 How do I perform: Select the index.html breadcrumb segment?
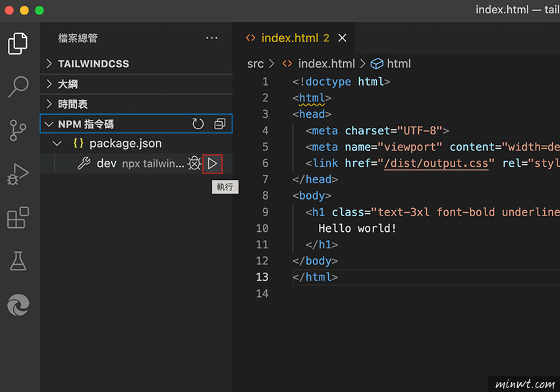326,64
